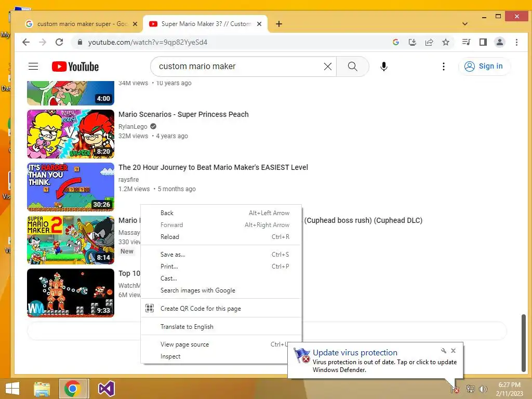Image resolution: width=532 pixels, height=399 pixels.
Task: Choose Search images with Google
Action: coord(221,290)
